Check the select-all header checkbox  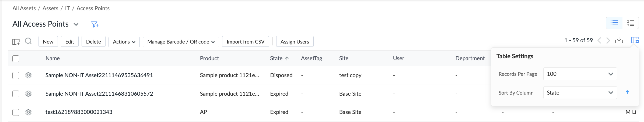click(16, 59)
